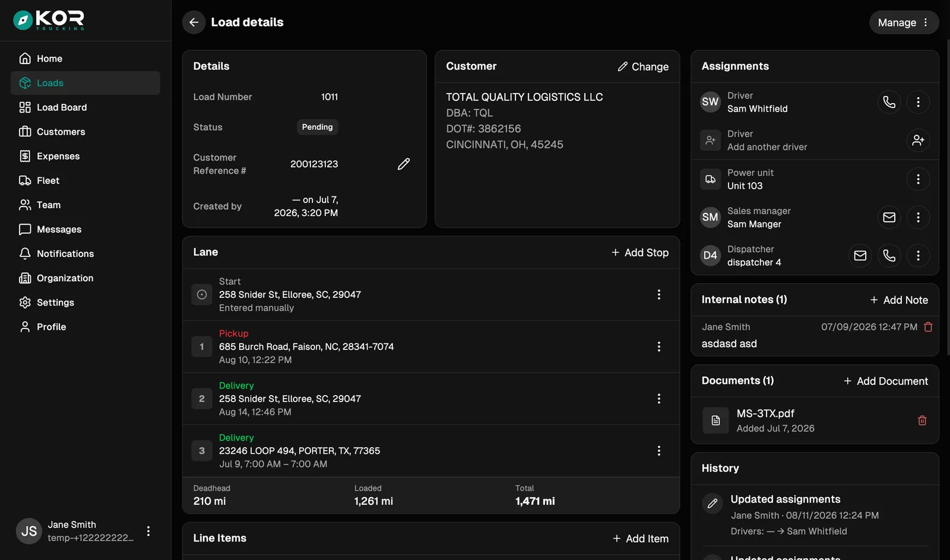Click the Pending status badge
950x560 pixels.
point(317,127)
